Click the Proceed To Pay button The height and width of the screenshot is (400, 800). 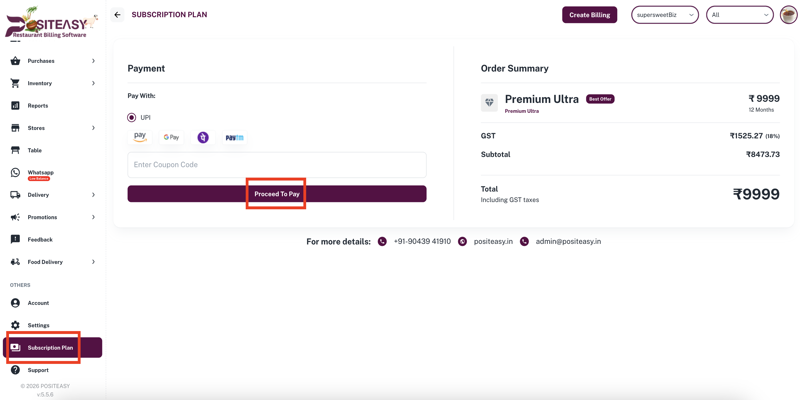276,194
